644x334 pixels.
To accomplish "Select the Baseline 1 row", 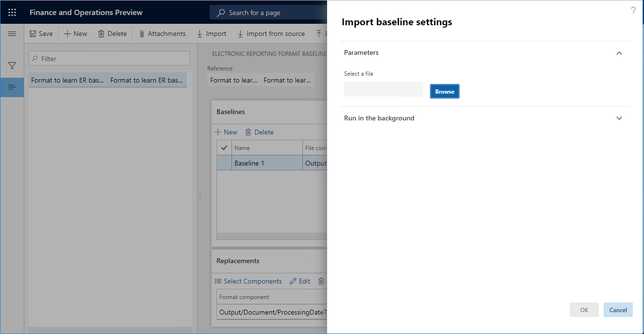I will 272,163.
